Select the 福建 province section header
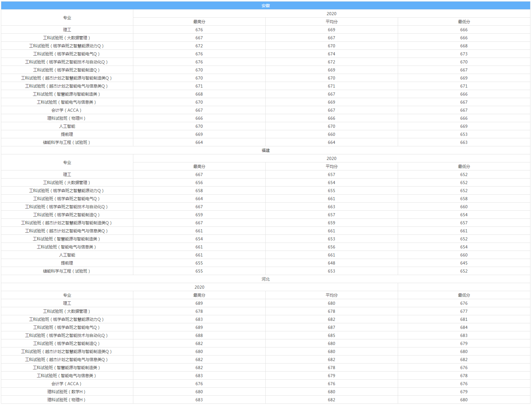532x409 pixels. click(x=266, y=150)
